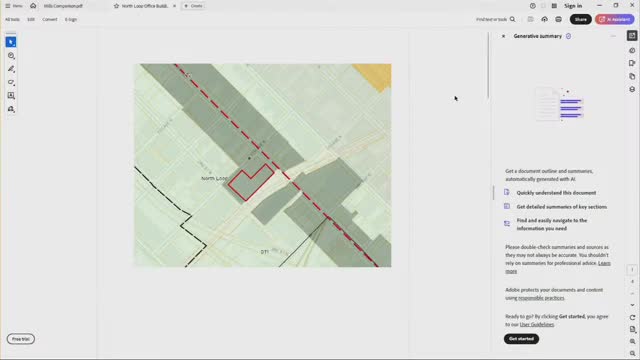The height and width of the screenshot is (360, 640).
Task: Click the print icon in toolbar
Action: tap(558, 19)
